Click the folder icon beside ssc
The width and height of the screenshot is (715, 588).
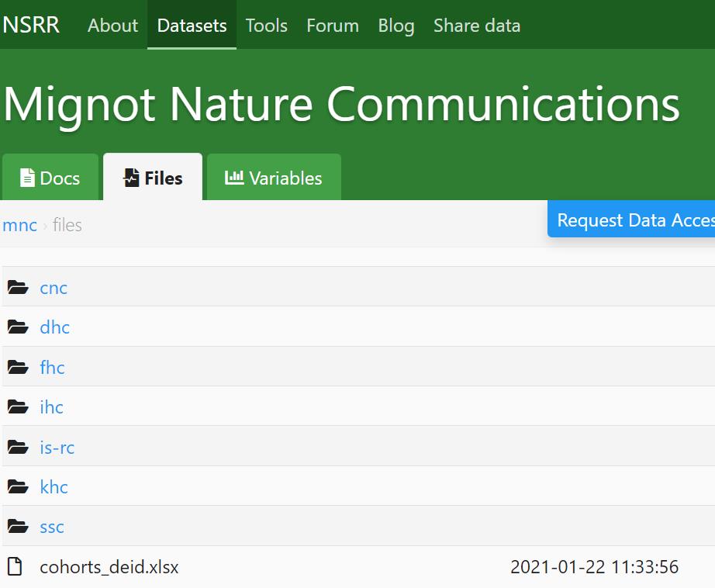pos(18,527)
